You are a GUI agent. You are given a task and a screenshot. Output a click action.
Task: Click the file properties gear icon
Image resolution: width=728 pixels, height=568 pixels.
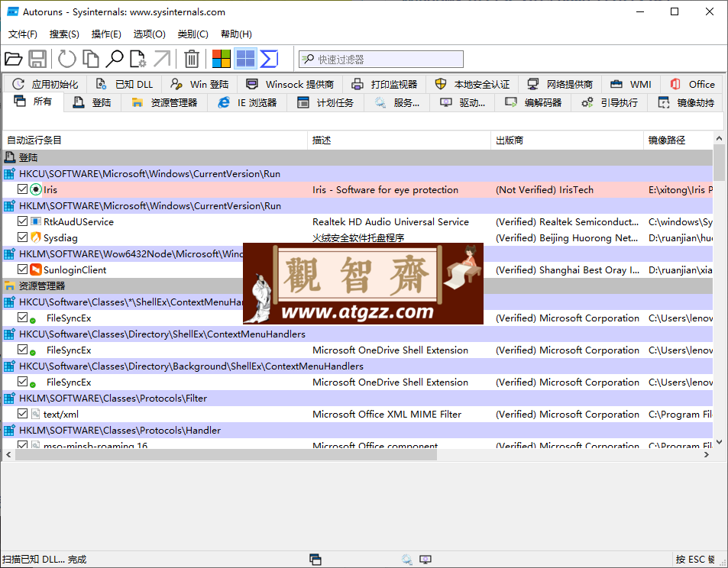[x=138, y=59]
